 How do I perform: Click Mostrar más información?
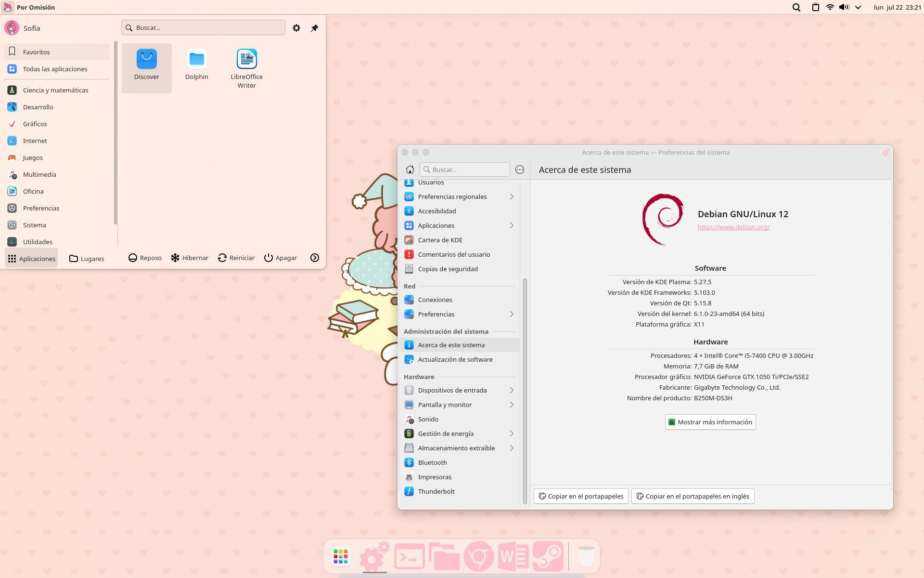click(710, 422)
